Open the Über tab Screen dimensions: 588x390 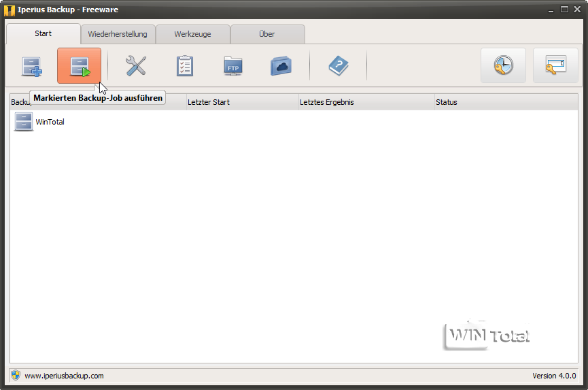coord(267,34)
